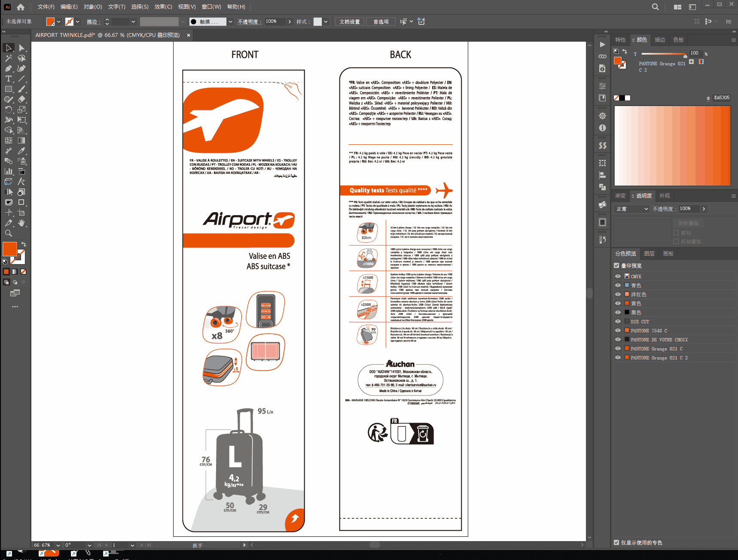Select the Line Segment tool

click(21, 79)
